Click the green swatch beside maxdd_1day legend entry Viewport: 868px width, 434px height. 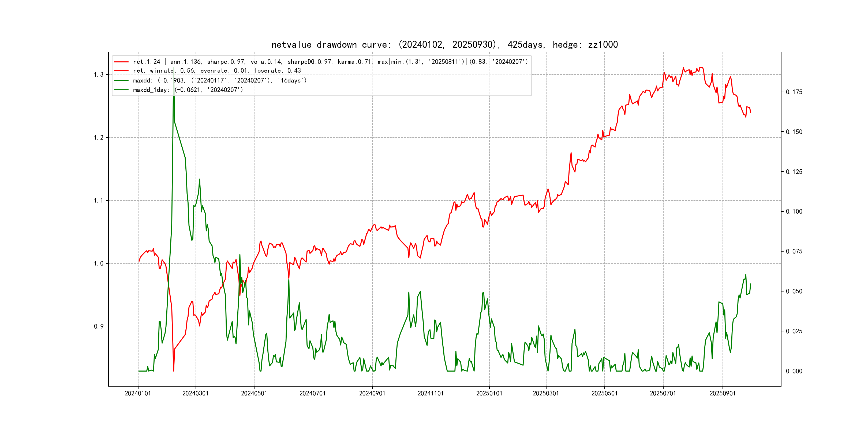121,90
